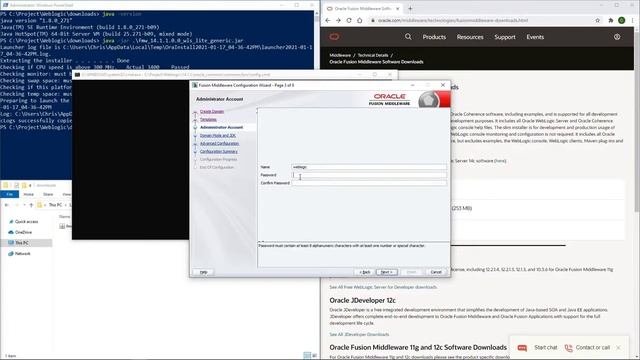The width and height of the screenshot is (640, 360).
Task: Go to Domain Mode and JDK step
Action: tap(218, 136)
